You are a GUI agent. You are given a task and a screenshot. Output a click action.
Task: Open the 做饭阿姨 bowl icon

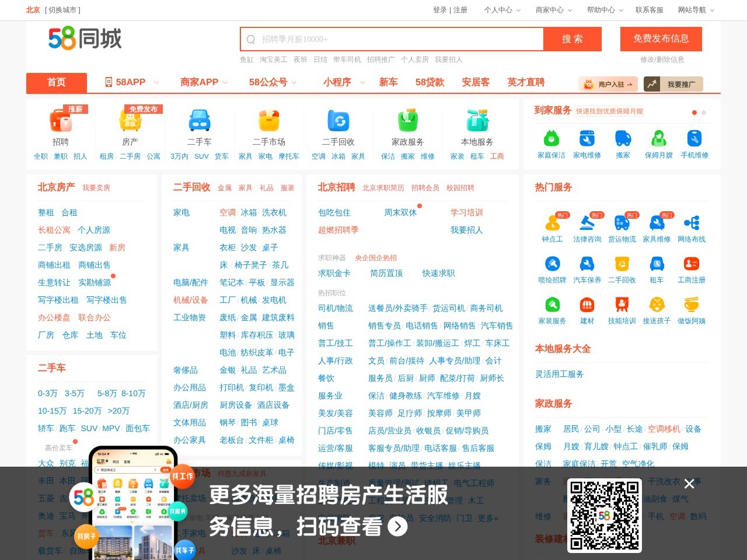(691, 304)
